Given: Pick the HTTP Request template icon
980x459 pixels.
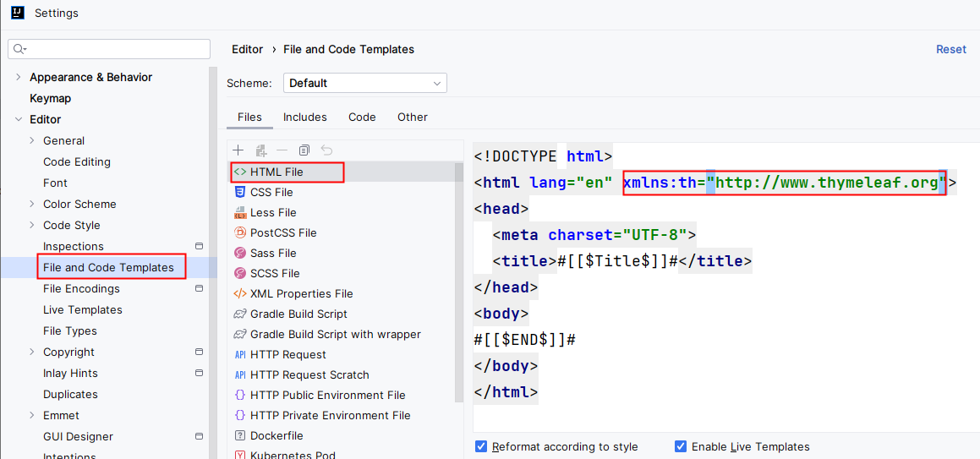Looking at the screenshot, I should pos(240,354).
